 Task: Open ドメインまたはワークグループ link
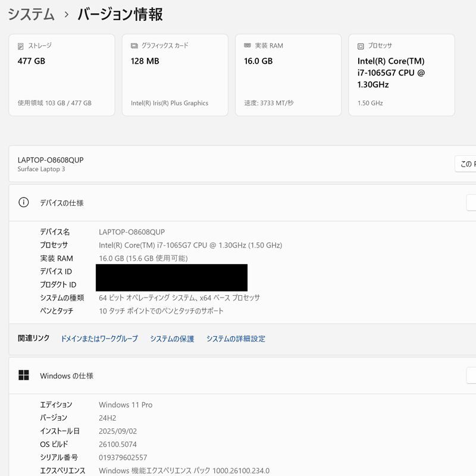coord(99,339)
